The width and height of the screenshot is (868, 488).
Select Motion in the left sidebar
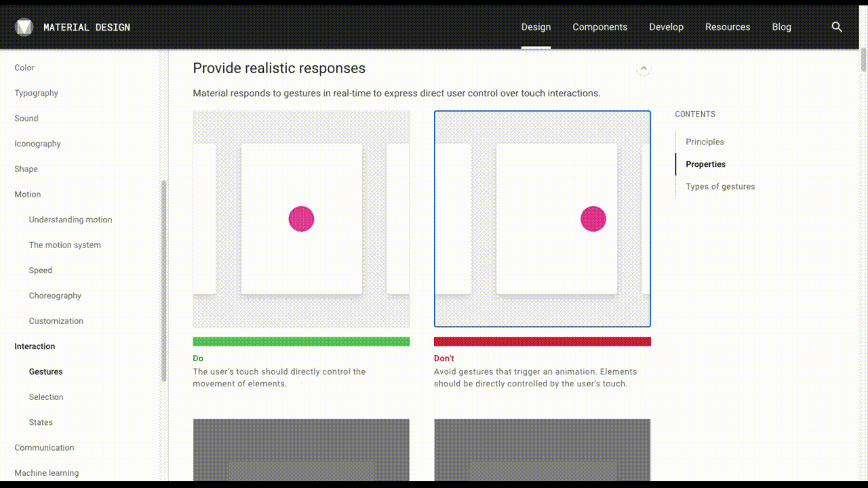27,195
